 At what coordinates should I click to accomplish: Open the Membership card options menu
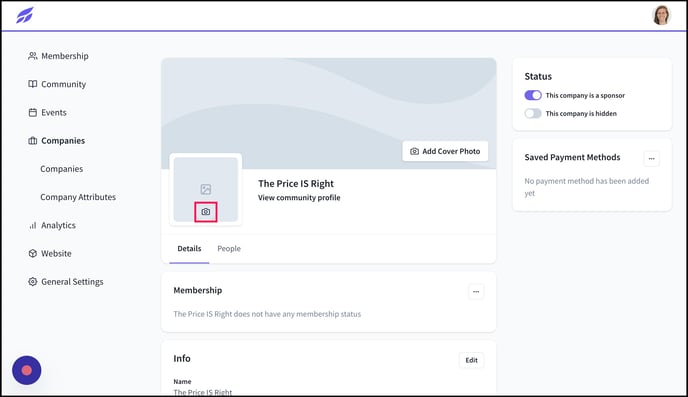476,292
